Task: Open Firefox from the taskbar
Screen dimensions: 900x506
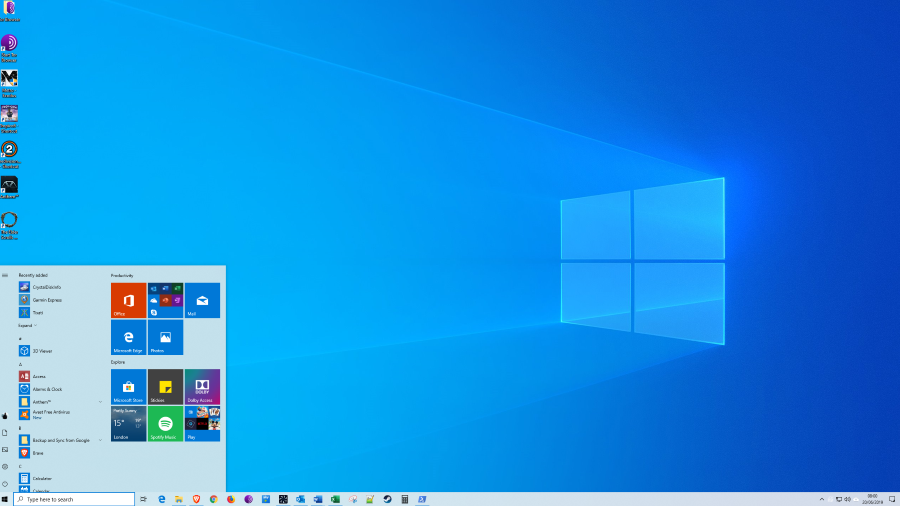Action: tap(231, 499)
